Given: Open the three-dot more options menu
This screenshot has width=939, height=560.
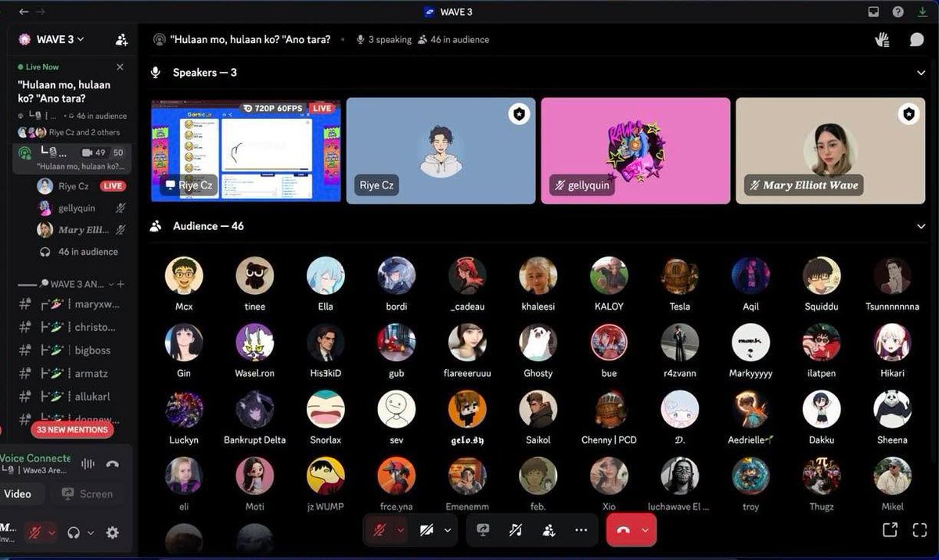Looking at the screenshot, I should click(581, 529).
